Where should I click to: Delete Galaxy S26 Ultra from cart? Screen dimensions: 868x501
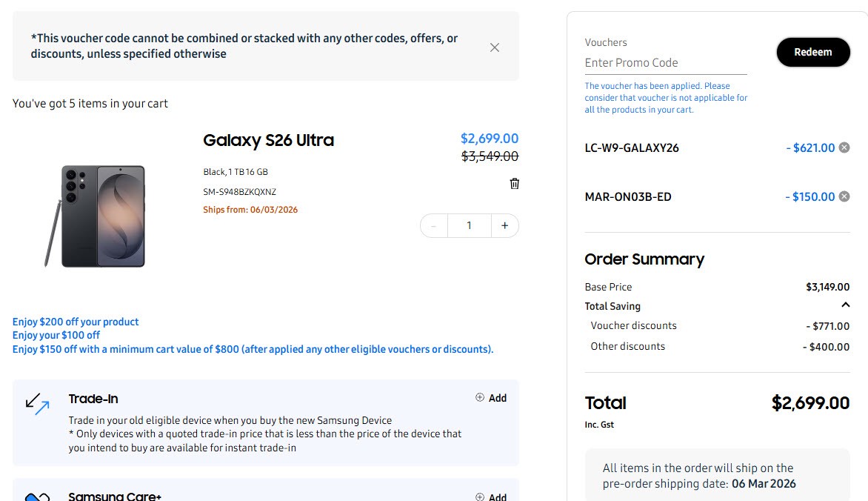pyautogui.click(x=515, y=183)
